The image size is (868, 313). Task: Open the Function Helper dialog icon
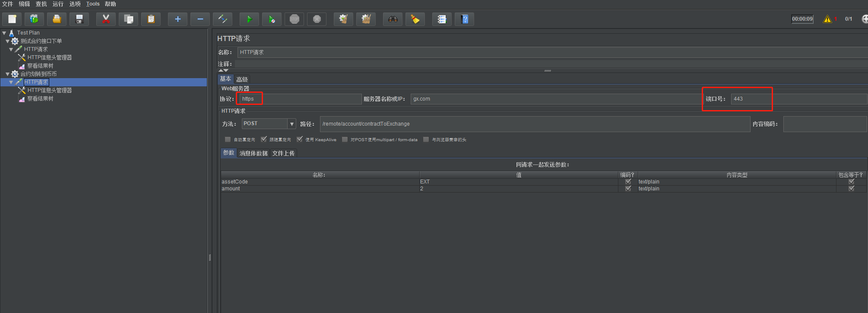(x=442, y=19)
